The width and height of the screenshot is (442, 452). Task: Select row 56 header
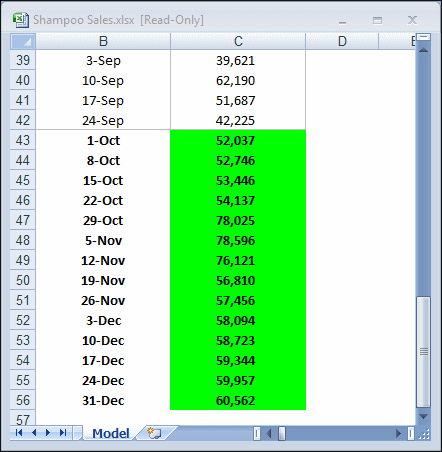[23, 400]
